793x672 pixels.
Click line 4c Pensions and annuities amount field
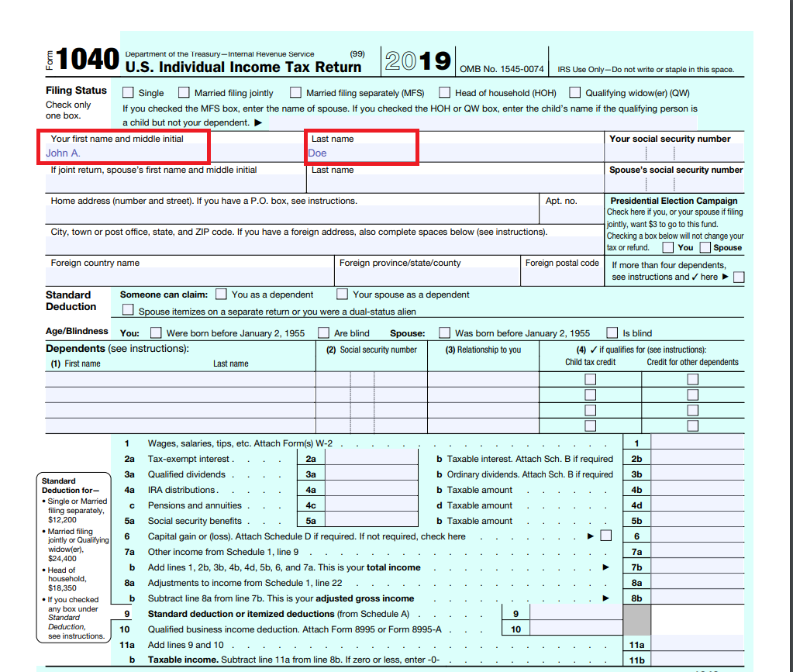[371, 505]
